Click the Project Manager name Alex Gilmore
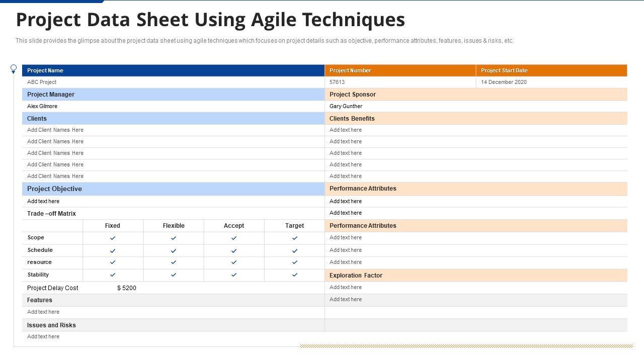The image size is (644, 362). [x=42, y=106]
